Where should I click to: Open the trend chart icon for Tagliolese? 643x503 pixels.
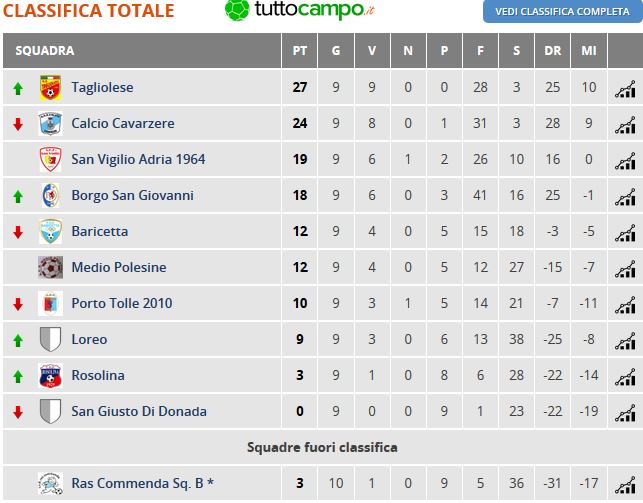coord(625,88)
